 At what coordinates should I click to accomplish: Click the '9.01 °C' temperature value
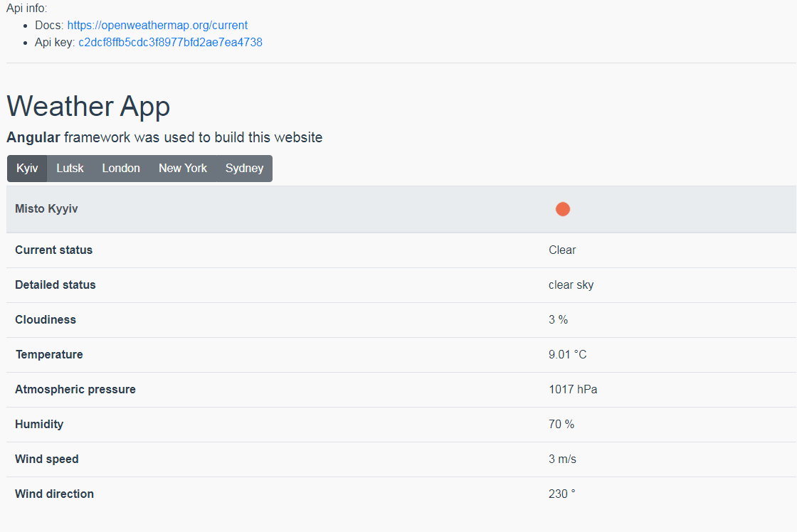click(x=568, y=355)
